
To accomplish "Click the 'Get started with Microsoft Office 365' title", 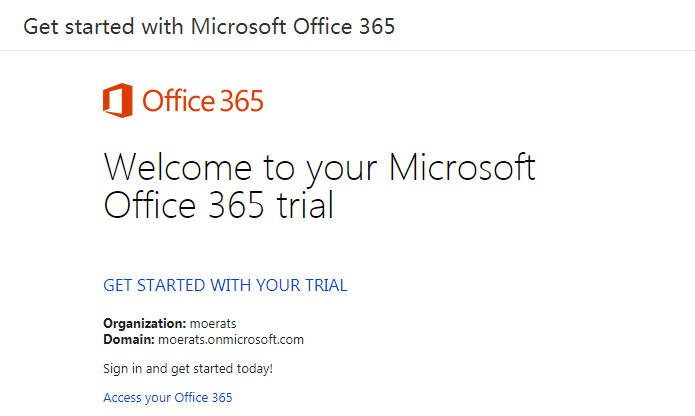I will pos(209,26).
